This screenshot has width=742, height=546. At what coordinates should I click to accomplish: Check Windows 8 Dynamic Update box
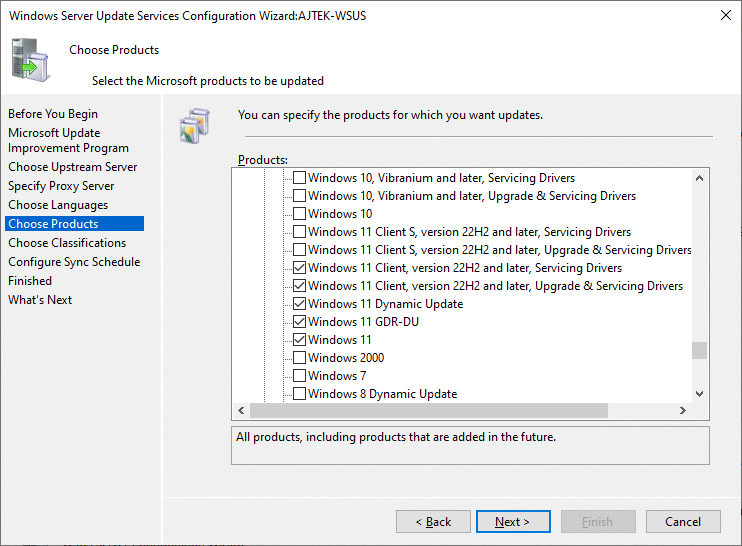(x=299, y=394)
